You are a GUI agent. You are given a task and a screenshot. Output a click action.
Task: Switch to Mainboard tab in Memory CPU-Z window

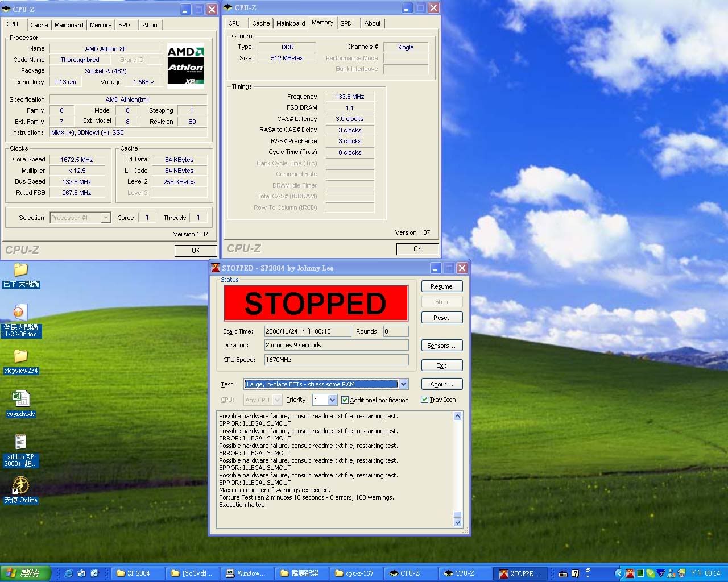click(x=291, y=23)
